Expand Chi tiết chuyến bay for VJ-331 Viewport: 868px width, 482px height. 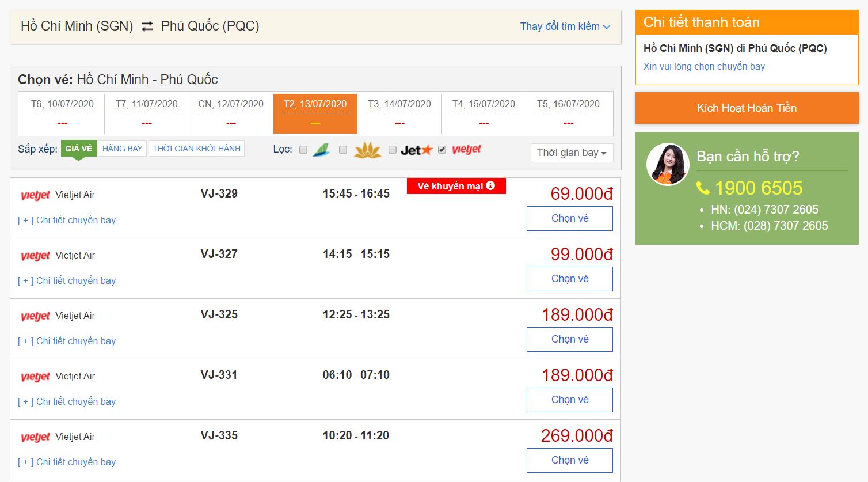click(67, 401)
